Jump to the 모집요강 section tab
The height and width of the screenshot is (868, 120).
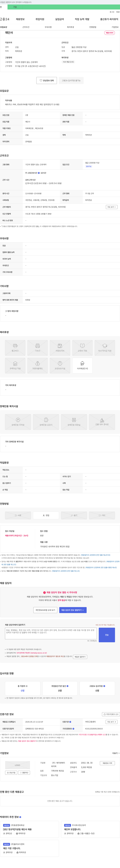(4, 27)
